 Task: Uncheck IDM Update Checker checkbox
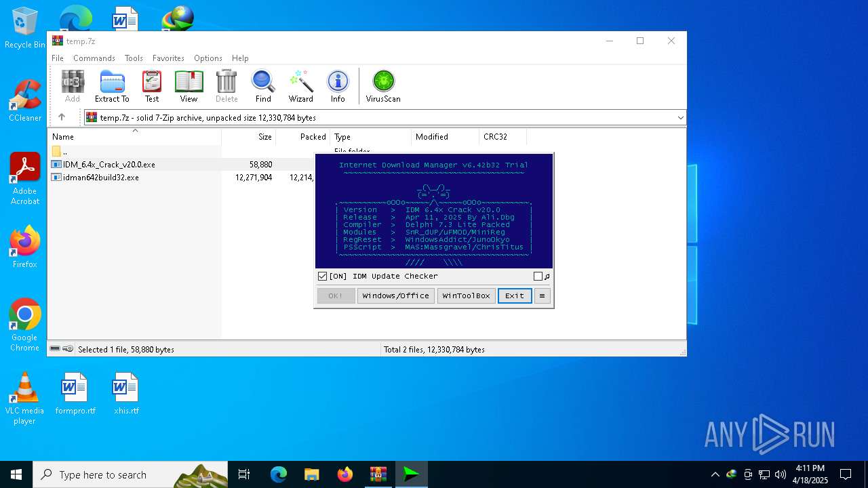[x=323, y=276]
